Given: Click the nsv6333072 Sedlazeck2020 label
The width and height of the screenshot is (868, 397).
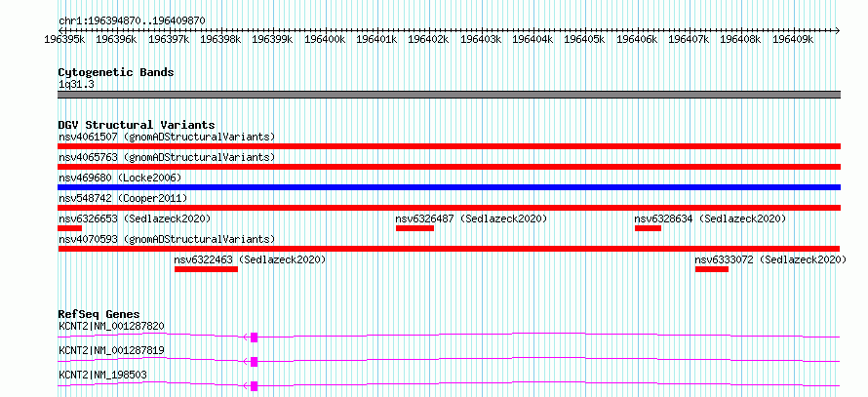Looking at the screenshot, I should click(770, 259).
